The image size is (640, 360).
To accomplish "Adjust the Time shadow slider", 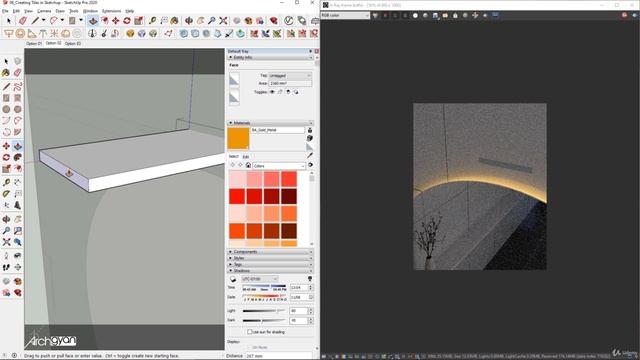I will point(264,287).
